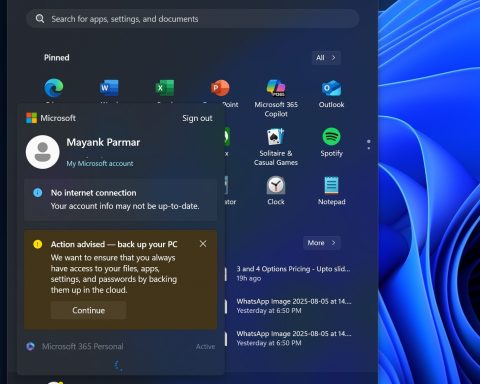This screenshot has width=480, height=384.
Task: Launch PowerPoint pinned app
Action: (x=220, y=88)
